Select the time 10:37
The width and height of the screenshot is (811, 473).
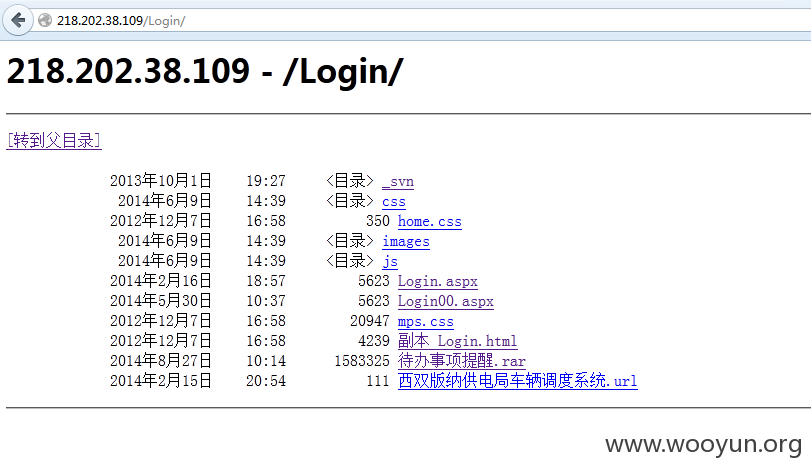click(x=266, y=301)
